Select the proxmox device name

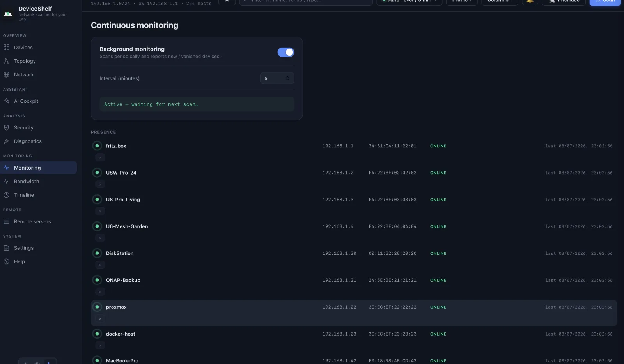116,307
